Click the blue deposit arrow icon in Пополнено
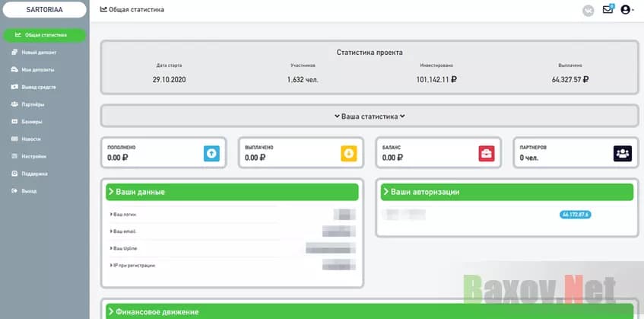The height and width of the screenshot is (319, 644). pyautogui.click(x=211, y=153)
